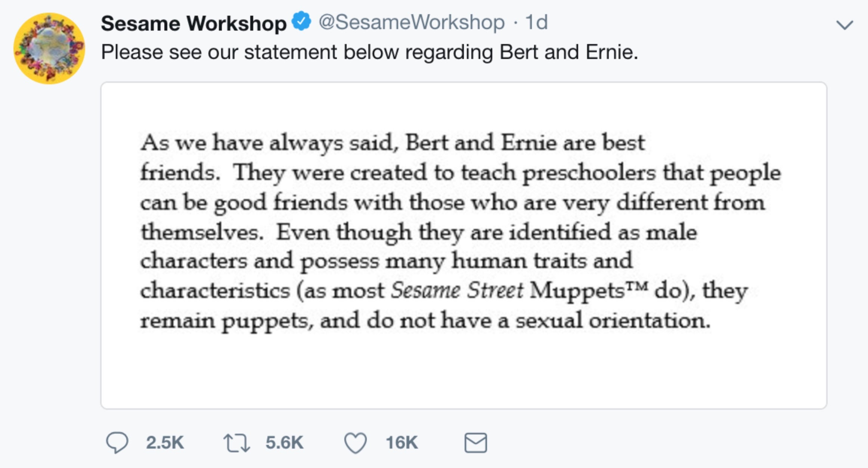
Task: View the 16K likes count
Action: click(402, 443)
